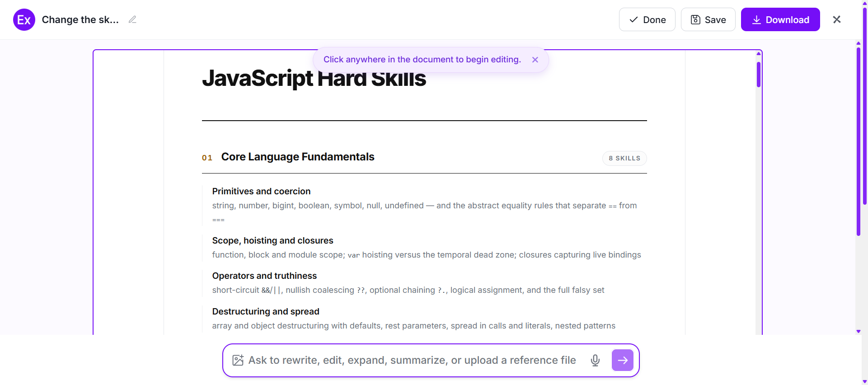Download the document

[x=780, y=19]
